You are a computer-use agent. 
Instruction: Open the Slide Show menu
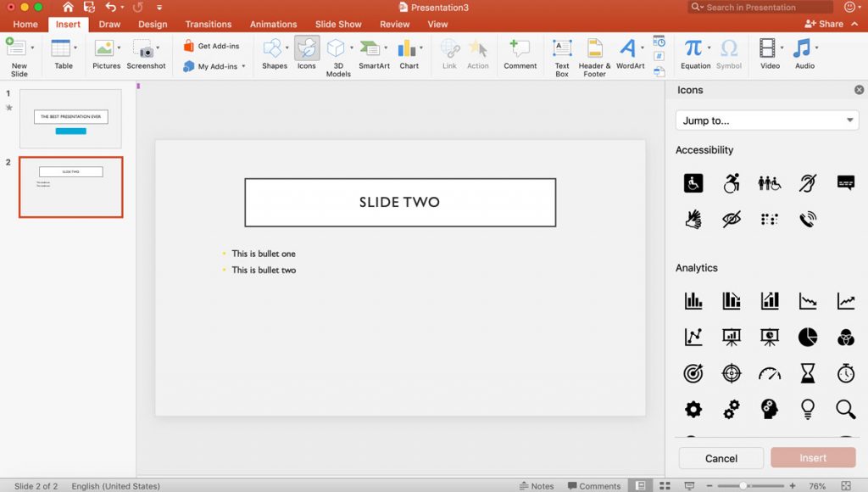coord(338,24)
